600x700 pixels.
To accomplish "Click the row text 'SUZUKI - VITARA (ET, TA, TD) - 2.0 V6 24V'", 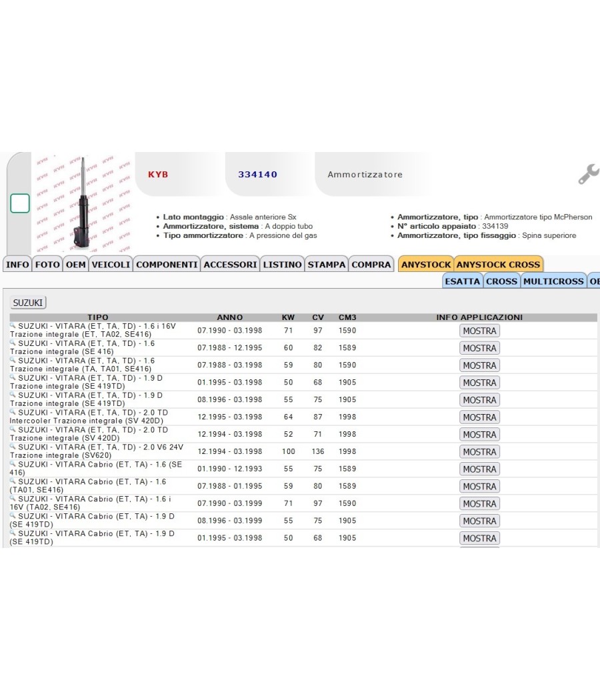I will click(x=101, y=447).
